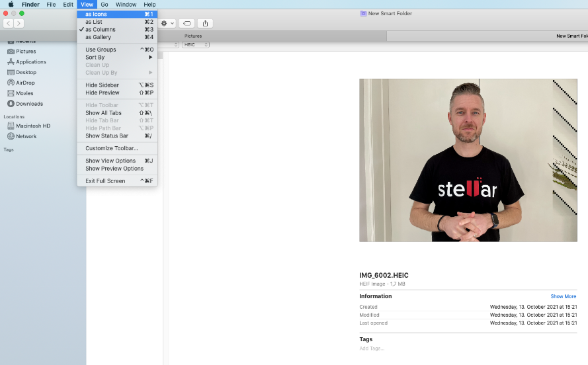Image resolution: width=588 pixels, height=365 pixels.
Task: Click the Last opened date value
Action: click(533, 323)
